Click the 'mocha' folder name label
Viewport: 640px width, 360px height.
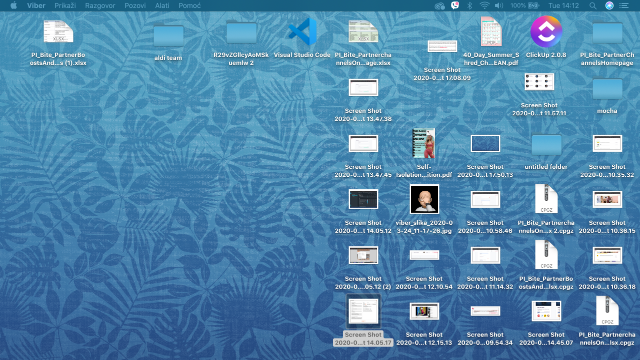click(607, 111)
